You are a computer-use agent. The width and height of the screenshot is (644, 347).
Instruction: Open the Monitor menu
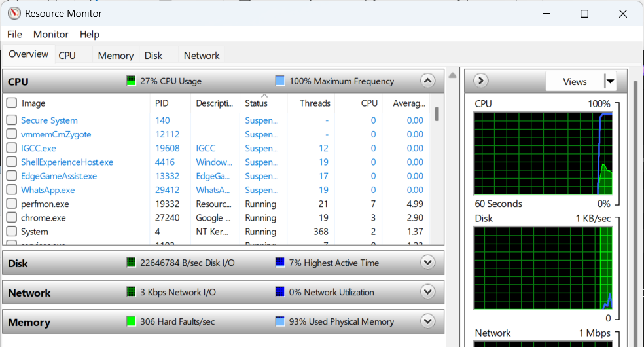click(x=51, y=34)
